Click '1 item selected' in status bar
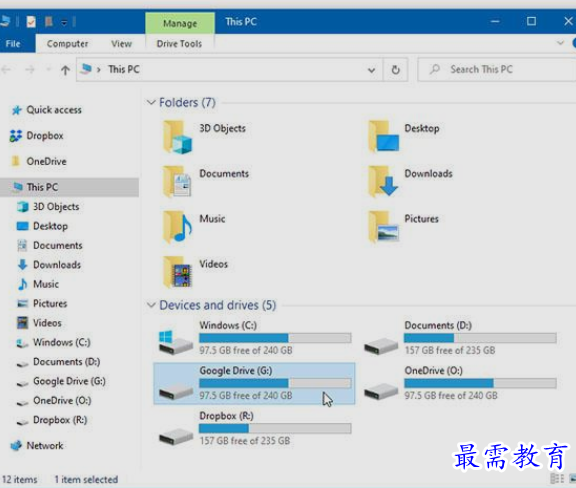 86,479
